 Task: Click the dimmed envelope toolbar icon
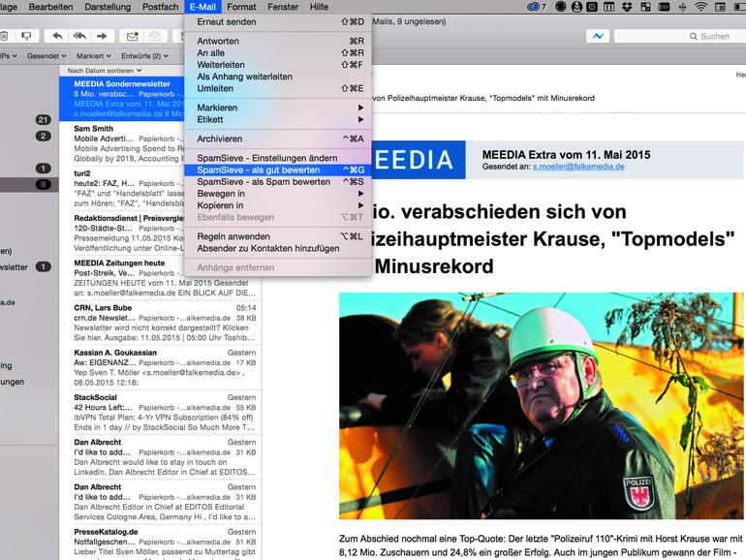155,36
